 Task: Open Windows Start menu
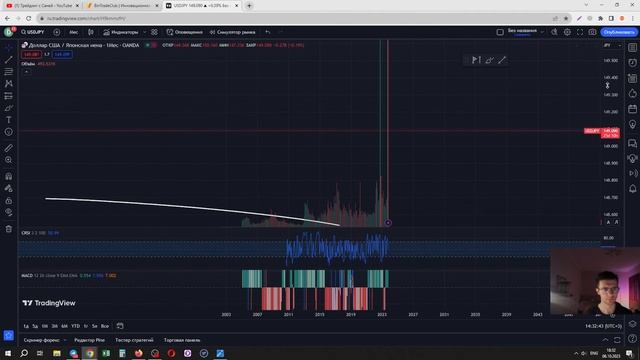click(8, 353)
